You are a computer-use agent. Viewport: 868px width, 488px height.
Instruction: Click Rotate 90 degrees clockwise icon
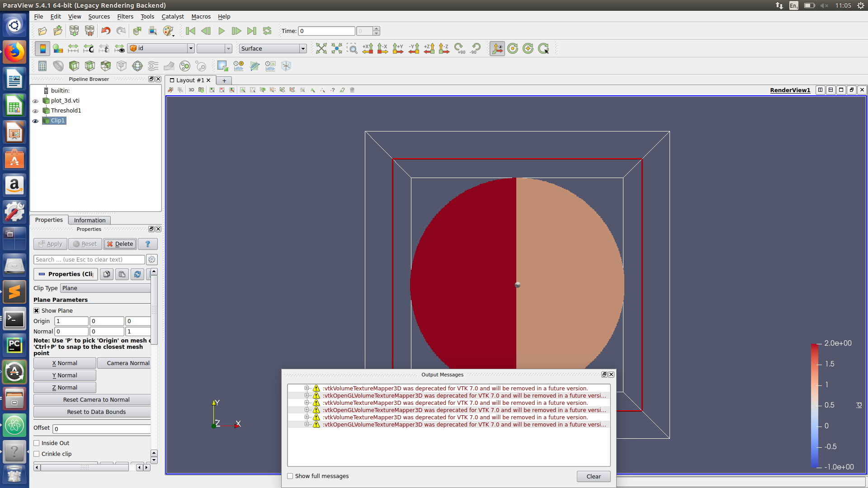pos(460,48)
